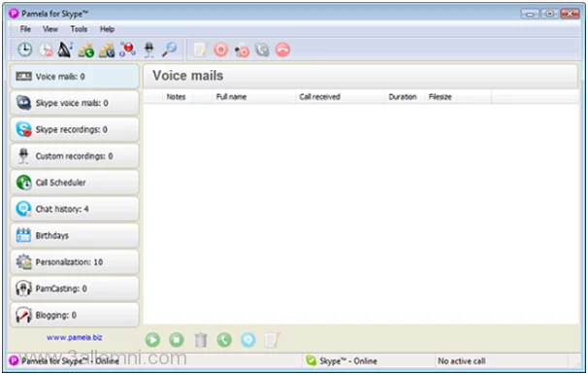Screen dimensions: 588x375
Task: Open the PamCasting: 0 section
Action: (75, 289)
